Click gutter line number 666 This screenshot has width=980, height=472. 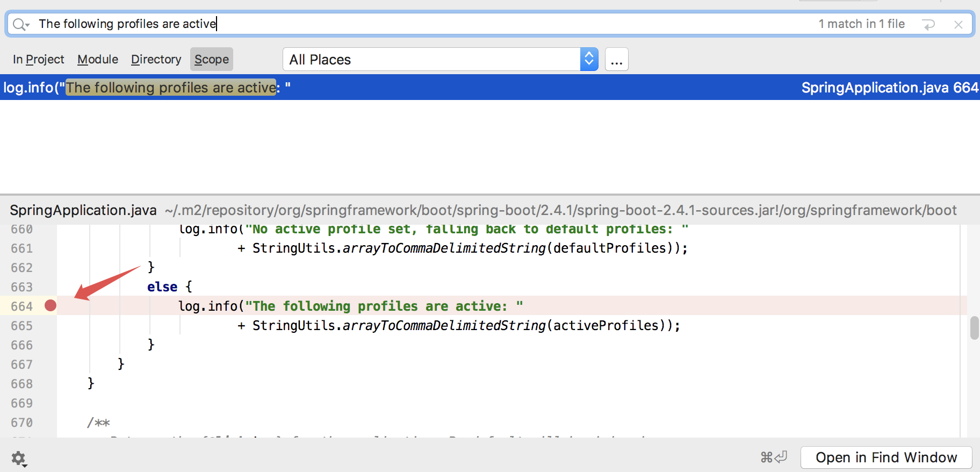[x=22, y=345]
